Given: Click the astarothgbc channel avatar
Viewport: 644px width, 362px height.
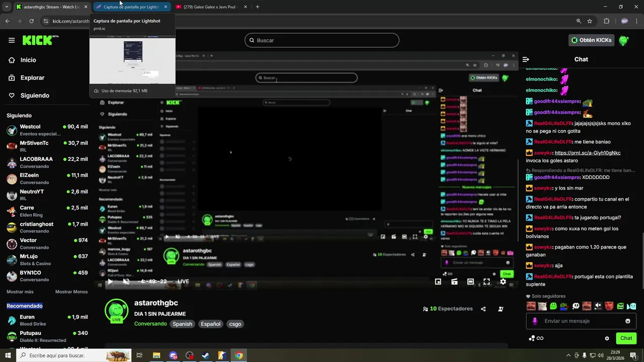Looking at the screenshot, I should 116,310.
